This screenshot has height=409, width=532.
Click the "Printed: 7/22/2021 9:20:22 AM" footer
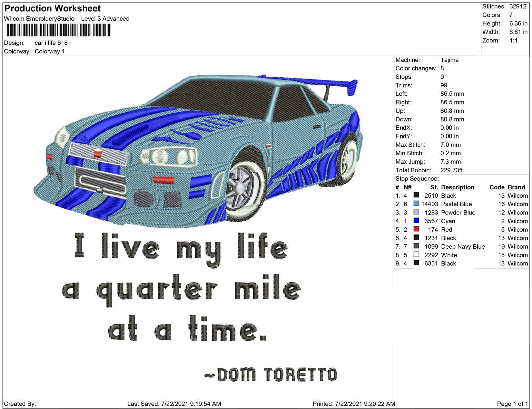(354, 404)
